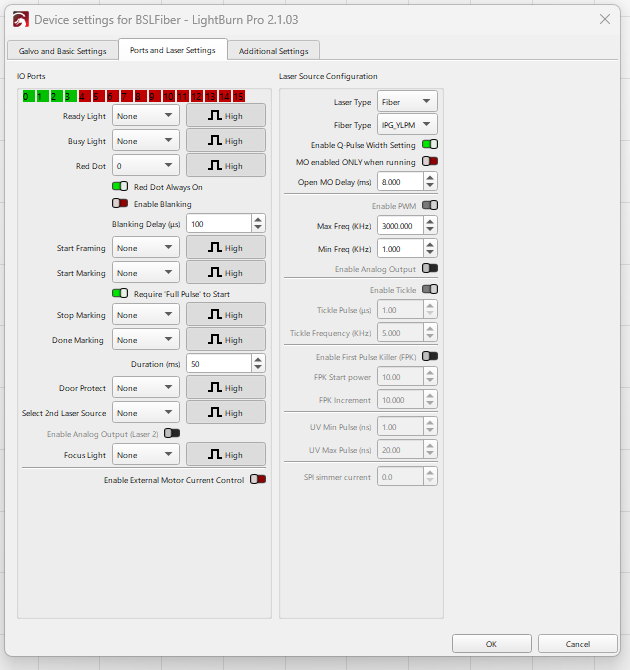
Task: Toggle Stop Marking polarity High button
Action: pyautogui.click(x=226, y=314)
